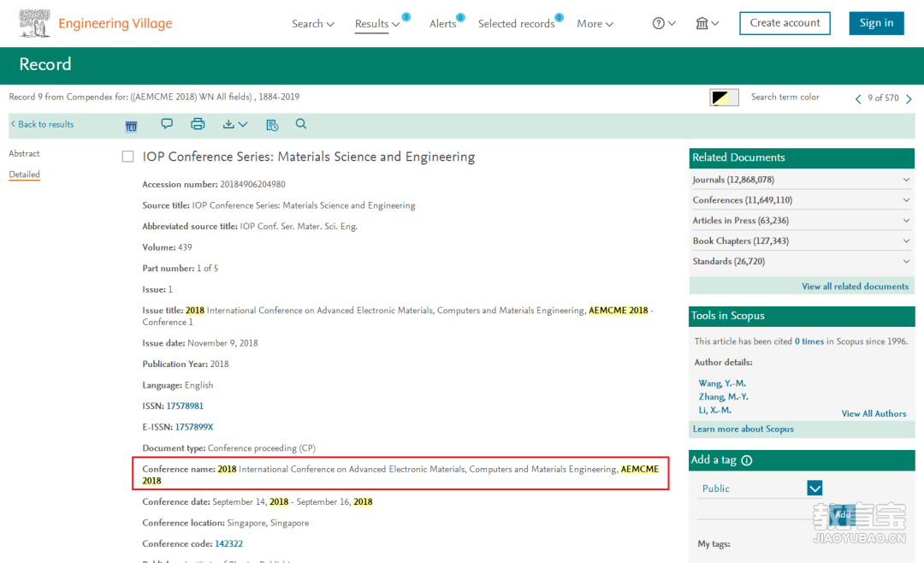Go back to results
The height and width of the screenshot is (563, 924).
pyautogui.click(x=43, y=124)
